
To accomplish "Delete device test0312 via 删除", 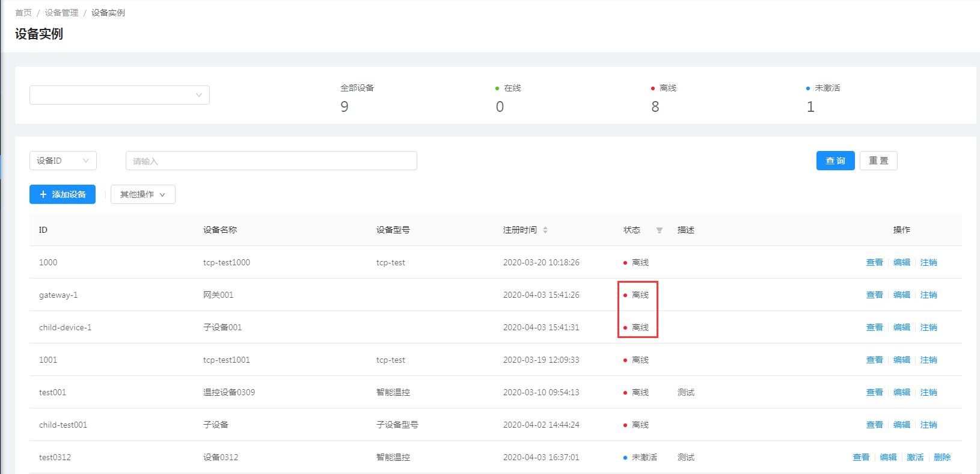I will click(942, 457).
